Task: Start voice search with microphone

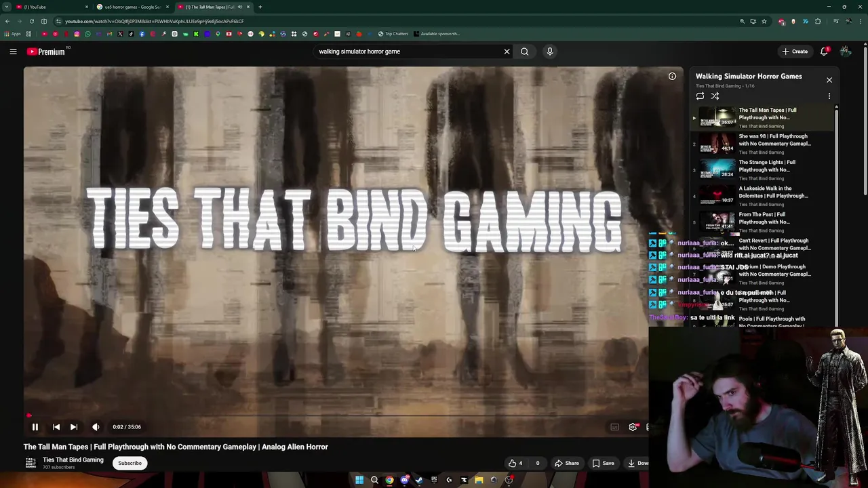Action: pyautogui.click(x=550, y=52)
